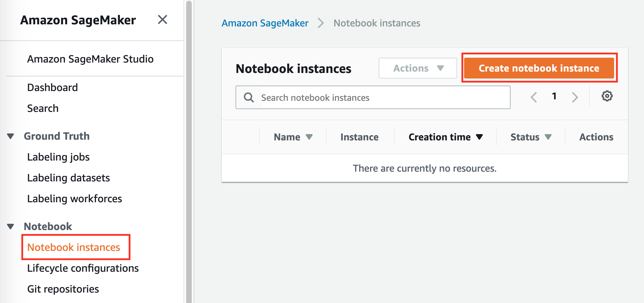Sort by Status column arrow
The height and width of the screenshot is (303, 644).
tap(548, 137)
